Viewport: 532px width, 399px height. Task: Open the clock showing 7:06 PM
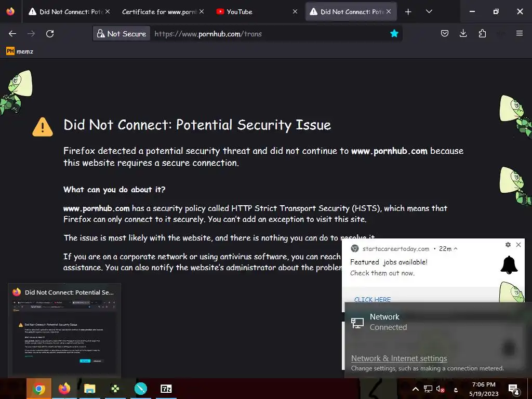coord(484,389)
